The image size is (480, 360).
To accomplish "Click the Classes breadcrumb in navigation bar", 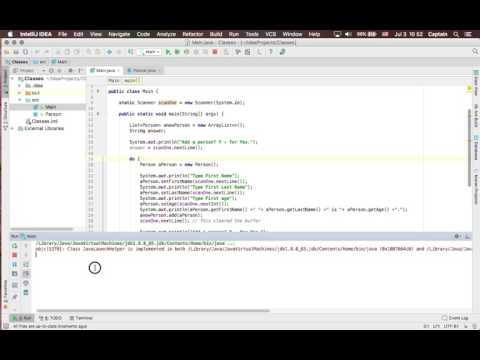I will 17,62.
